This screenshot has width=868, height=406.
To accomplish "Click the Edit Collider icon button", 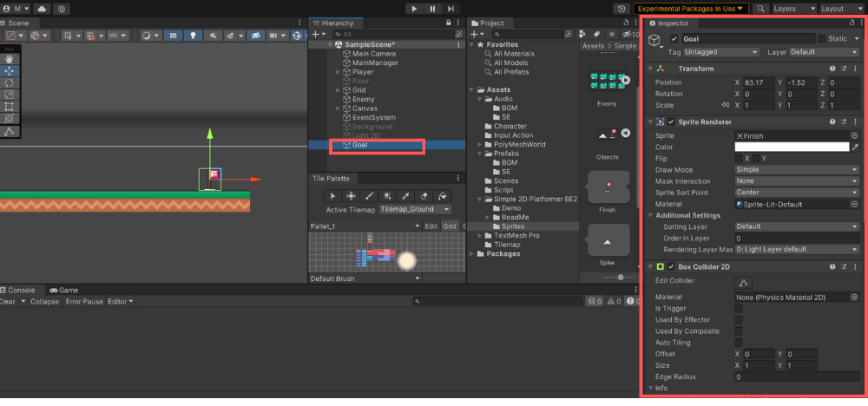I will [x=742, y=282].
